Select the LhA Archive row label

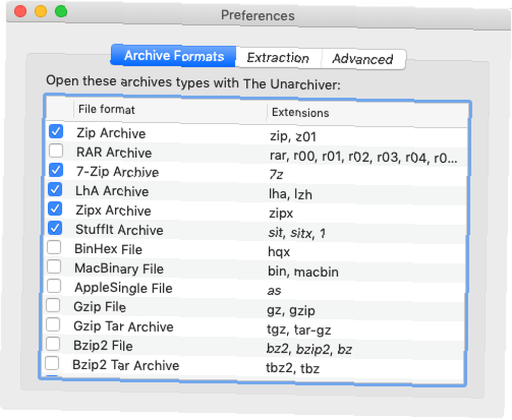click(112, 191)
